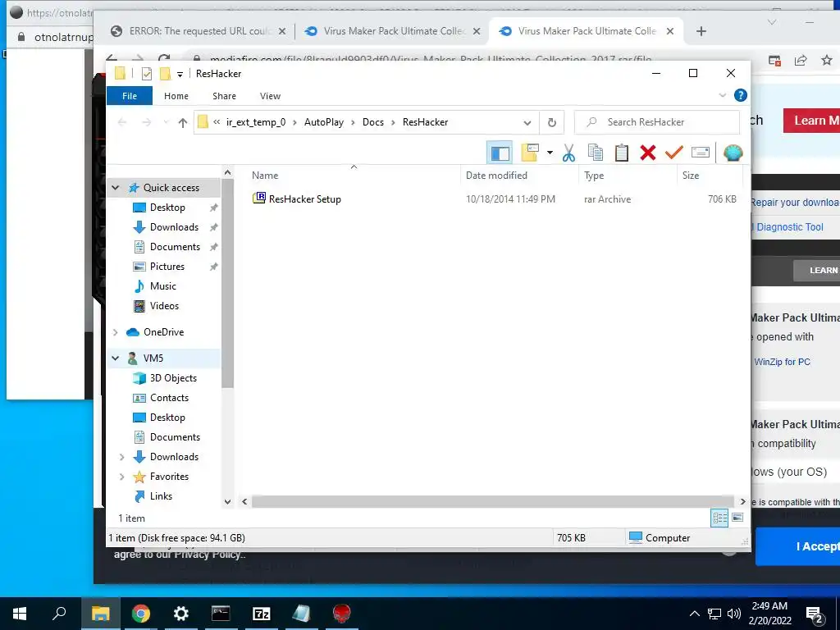Open the address bar history dropdown
The width and height of the screenshot is (840, 630).
pyautogui.click(x=527, y=123)
